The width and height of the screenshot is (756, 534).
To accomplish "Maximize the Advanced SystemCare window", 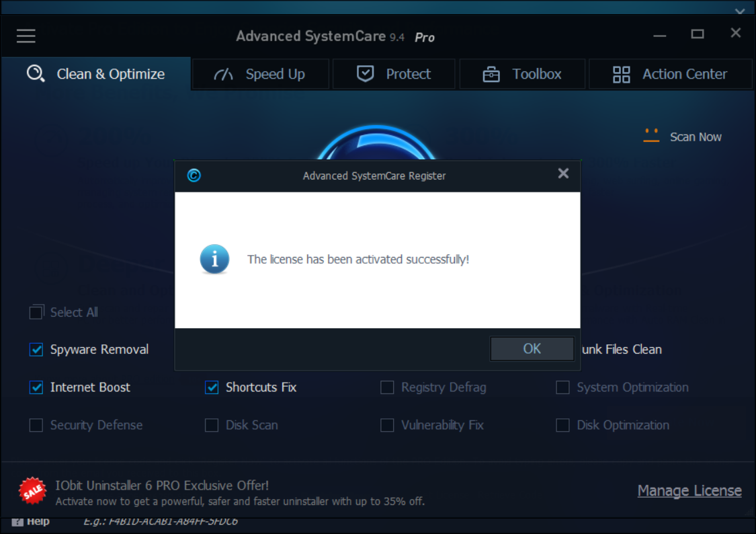I will (x=697, y=34).
